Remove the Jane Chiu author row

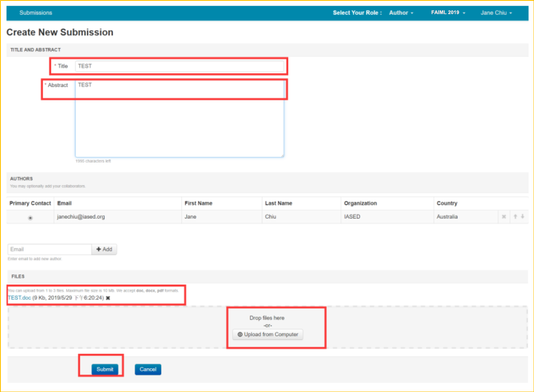504,217
